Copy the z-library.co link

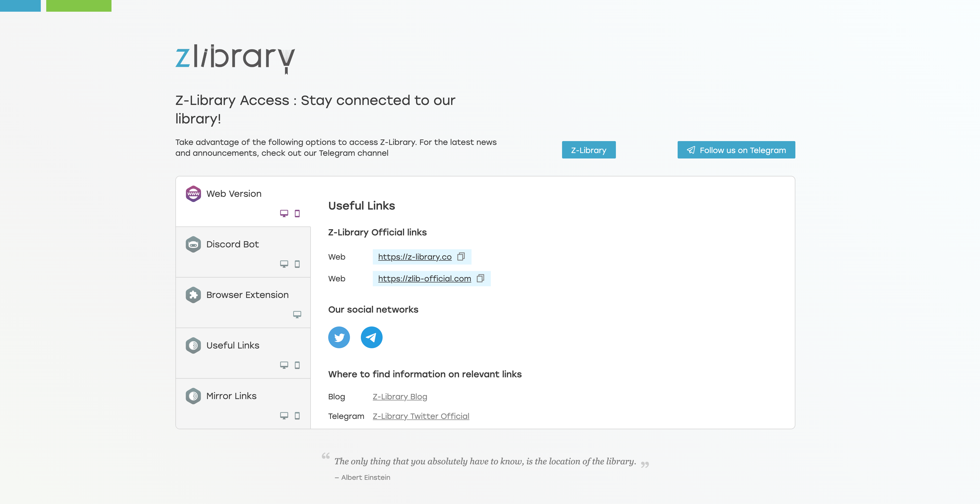click(x=461, y=257)
